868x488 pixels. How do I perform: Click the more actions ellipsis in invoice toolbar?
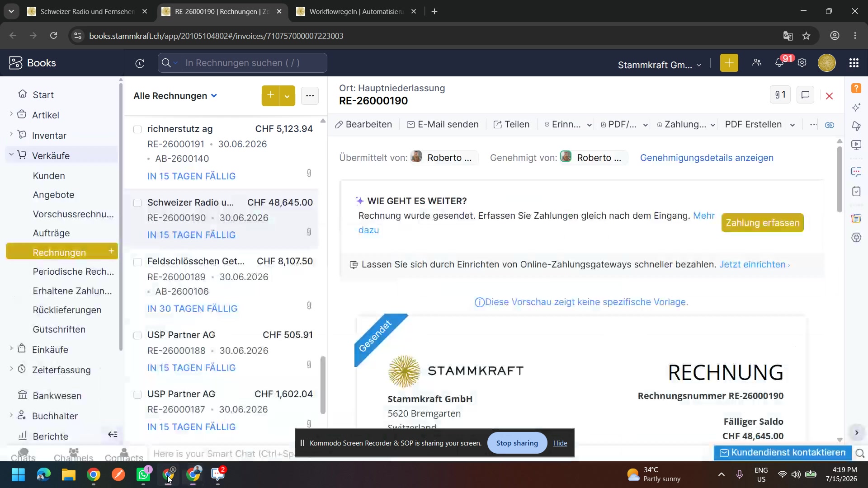[813, 125]
